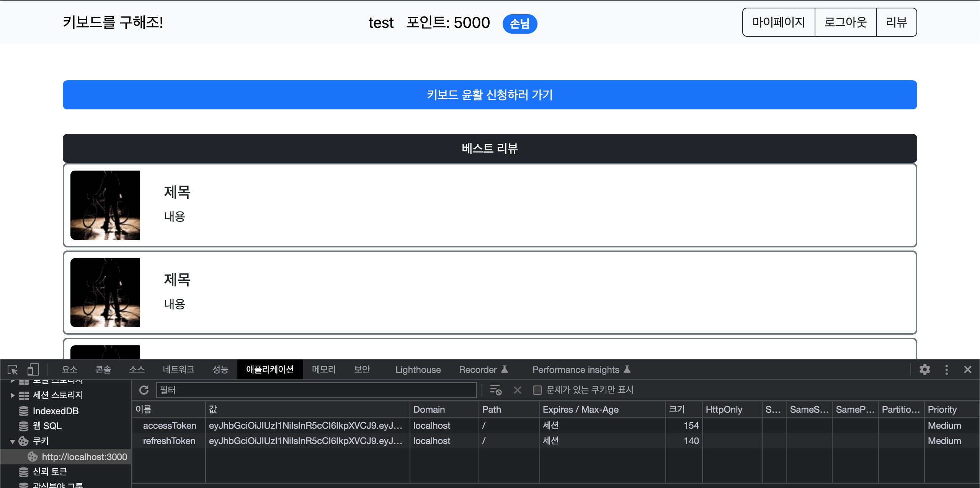
Task: Collapse the 쿠키 tree section
Action: (13, 441)
